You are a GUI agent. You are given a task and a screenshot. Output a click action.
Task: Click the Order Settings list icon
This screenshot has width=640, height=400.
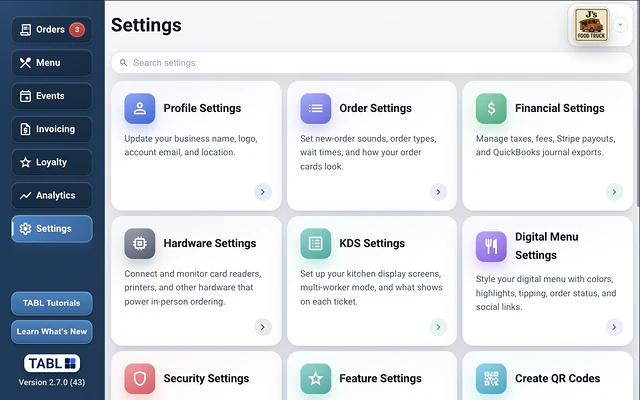[316, 109]
